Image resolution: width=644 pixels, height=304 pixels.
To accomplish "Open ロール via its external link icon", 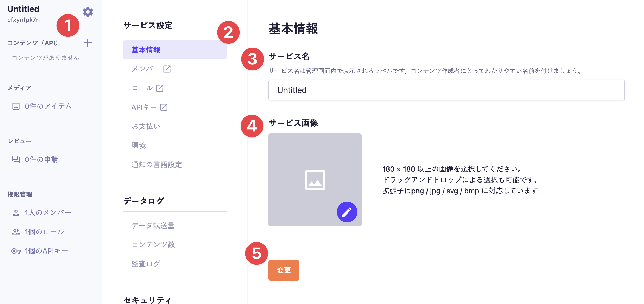I will tap(160, 88).
